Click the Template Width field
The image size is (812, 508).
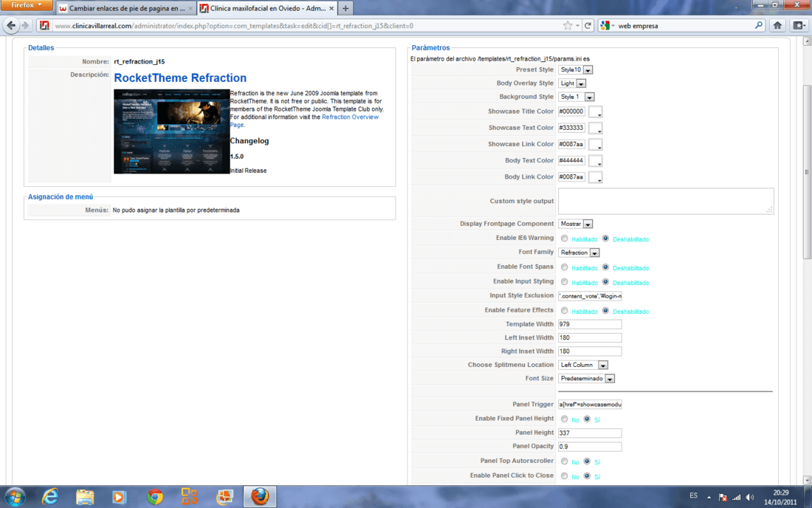click(590, 324)
